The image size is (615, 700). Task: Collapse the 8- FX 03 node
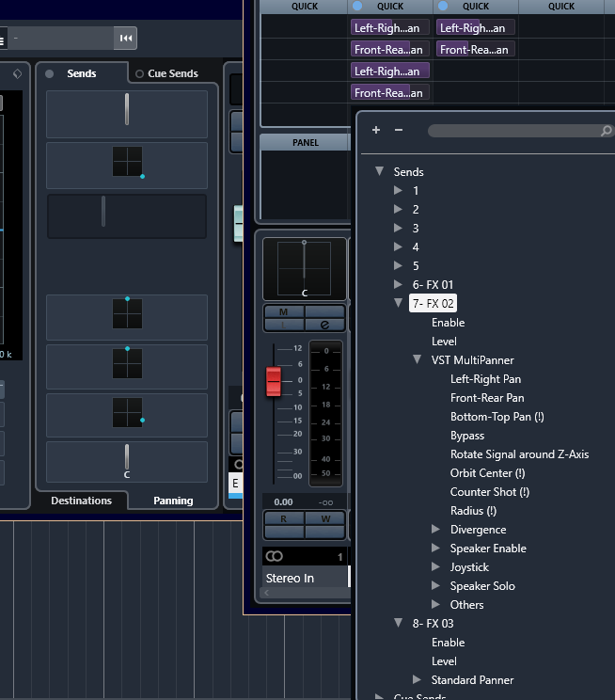click(399, 622)
